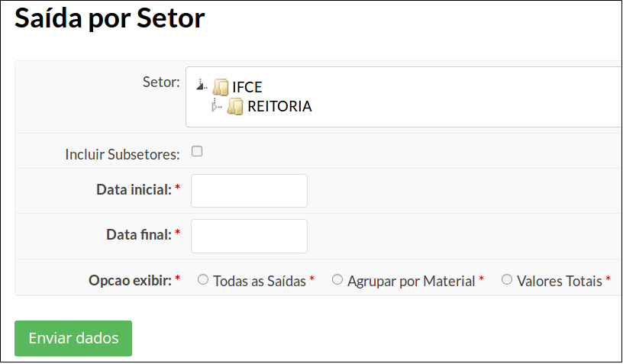Viewport: 623px width, 364px height.
Task: Select the Valores Totais radio button
Action: (507, 279)
